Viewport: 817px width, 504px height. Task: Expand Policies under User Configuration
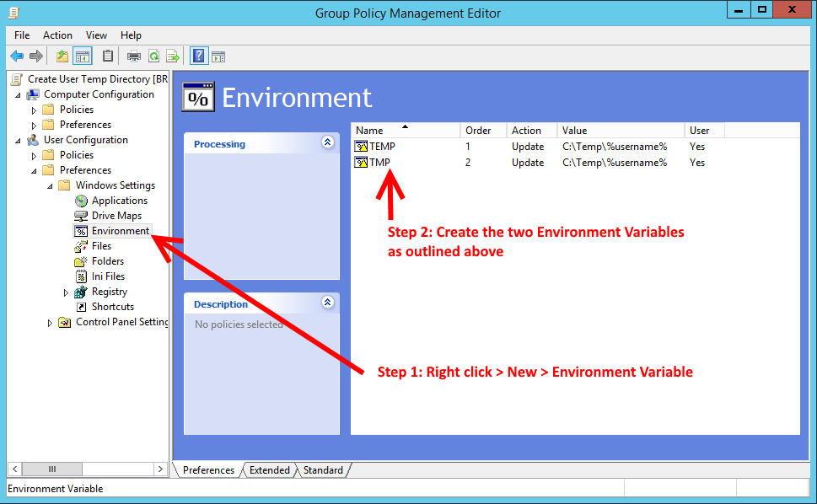point(34,156)
